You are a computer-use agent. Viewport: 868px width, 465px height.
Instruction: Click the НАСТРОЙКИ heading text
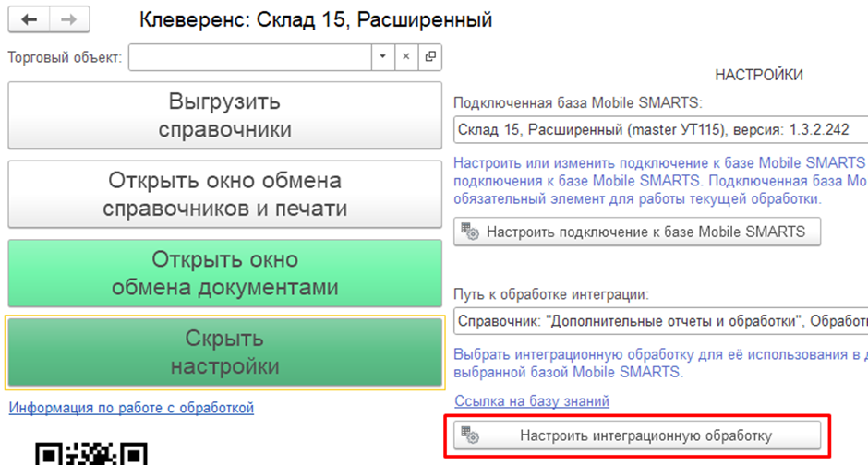pyautogui.click(x=759, y=76)
